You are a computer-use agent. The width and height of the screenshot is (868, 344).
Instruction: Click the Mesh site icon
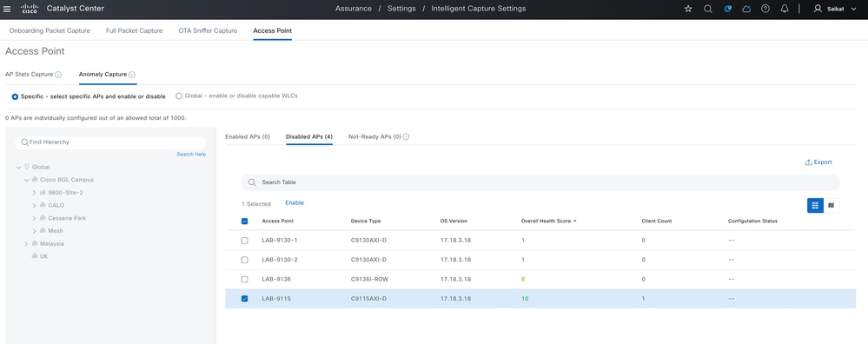pyautogui.click(x=43, y=230)
